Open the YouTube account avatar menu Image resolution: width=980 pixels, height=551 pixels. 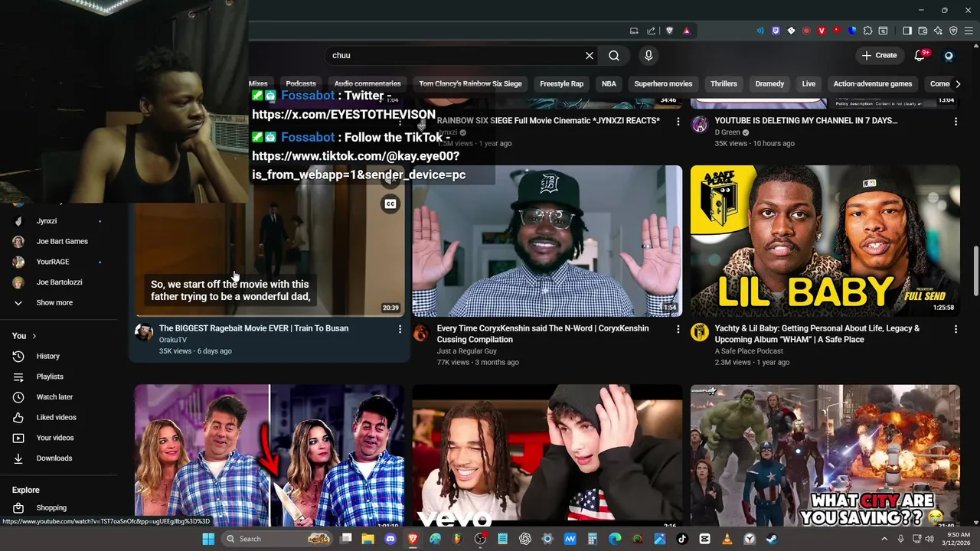coord(949,55)
